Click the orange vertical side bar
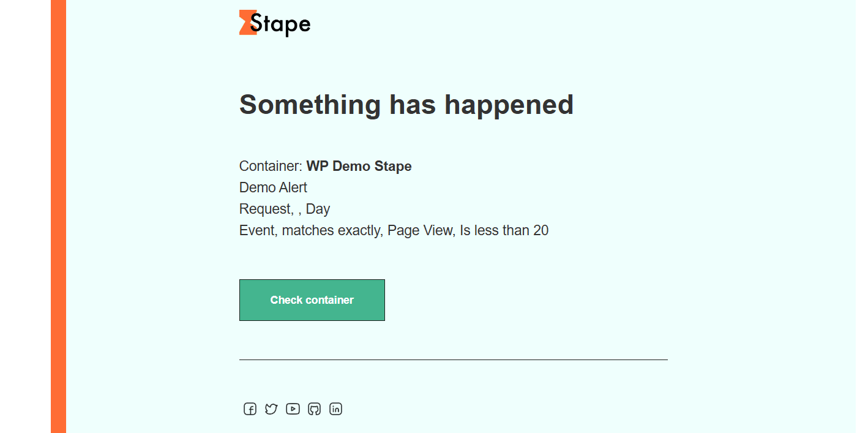Screen dimensions: 868x433 (58, 216)
